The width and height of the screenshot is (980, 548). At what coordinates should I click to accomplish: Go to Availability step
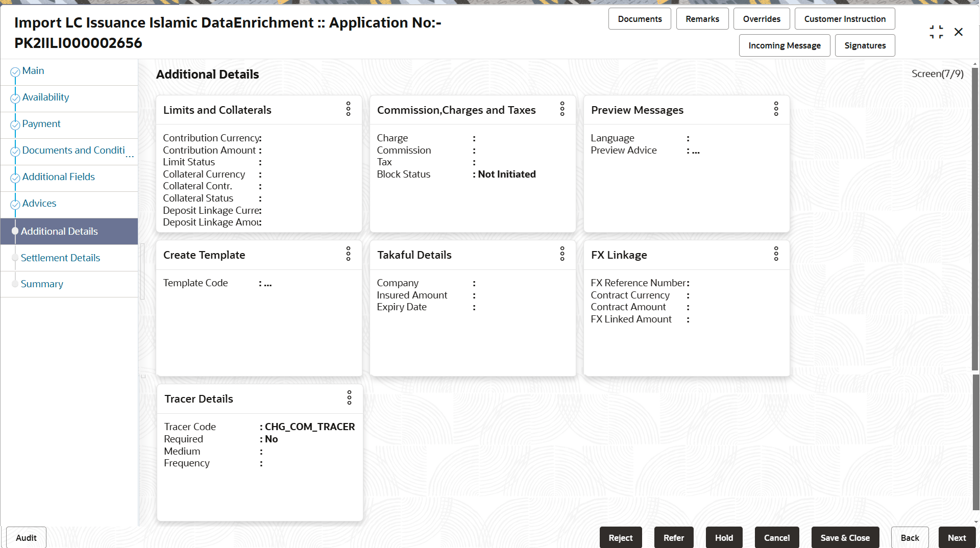[x=45, y=97]
